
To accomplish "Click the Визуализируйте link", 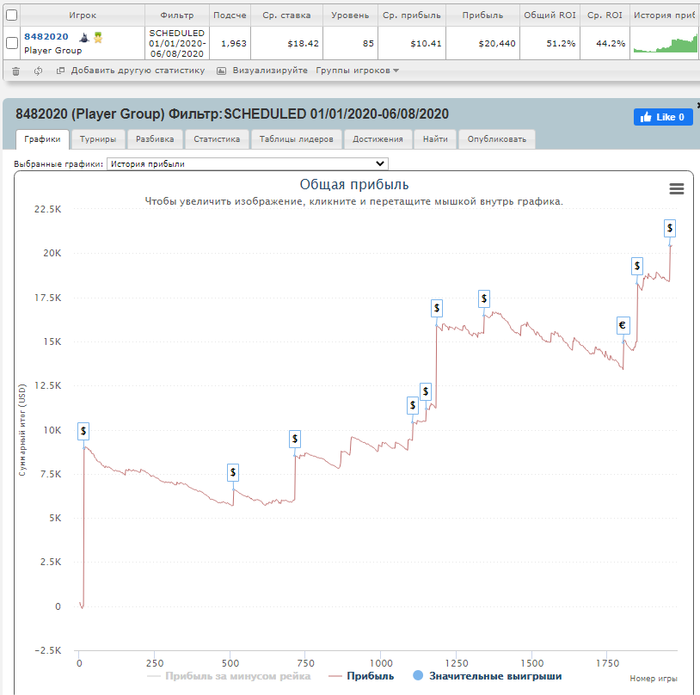I will click(270, 71).
